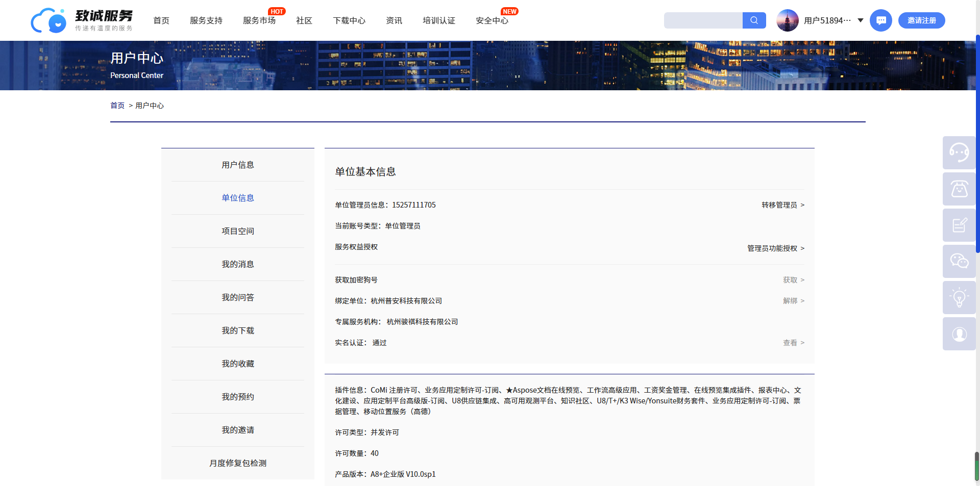Click 用户中心 in the breadcrumb
980x486 pixels.
point(150,106)
